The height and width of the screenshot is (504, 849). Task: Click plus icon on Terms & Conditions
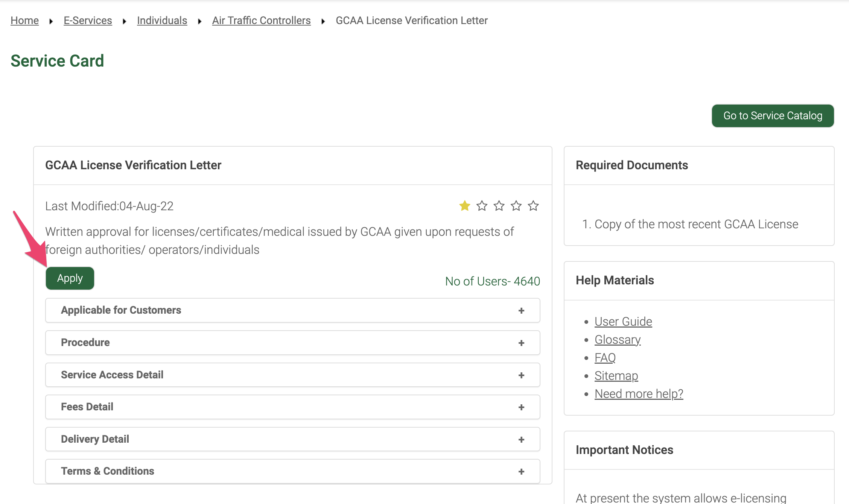tap(521, 472)
